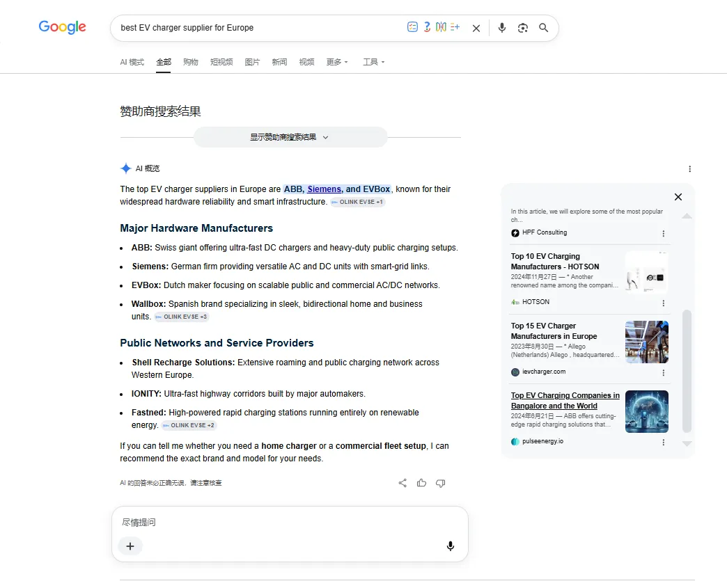Click the 'Major Hardware Manufacturers' heading
Viewport: 727px width, 588px height.
(196, 228)
